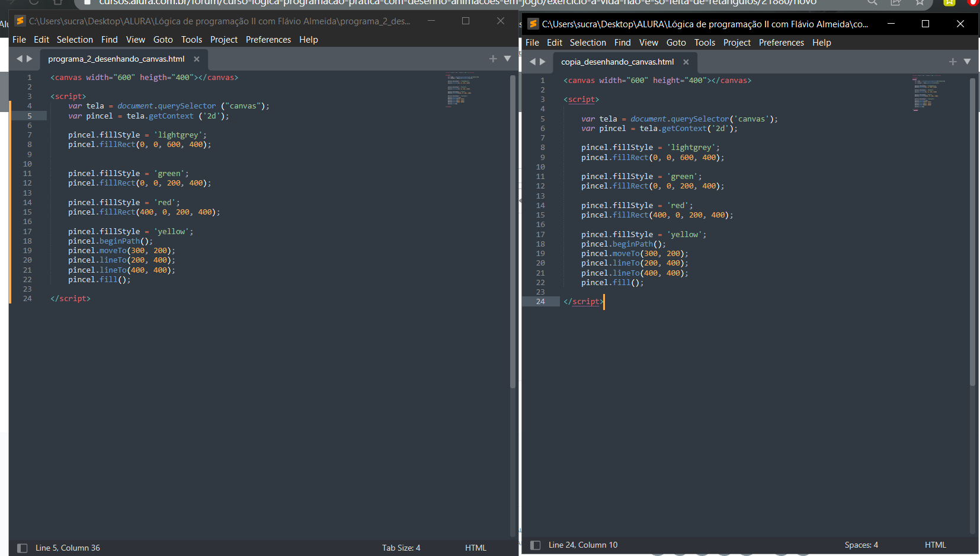Open tab list dropdown in left window
This screenshot has width=980, height=556.
tap(507, 59)
